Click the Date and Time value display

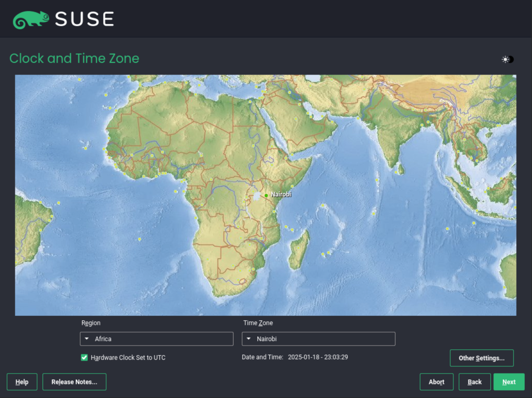tap(318, 357)
